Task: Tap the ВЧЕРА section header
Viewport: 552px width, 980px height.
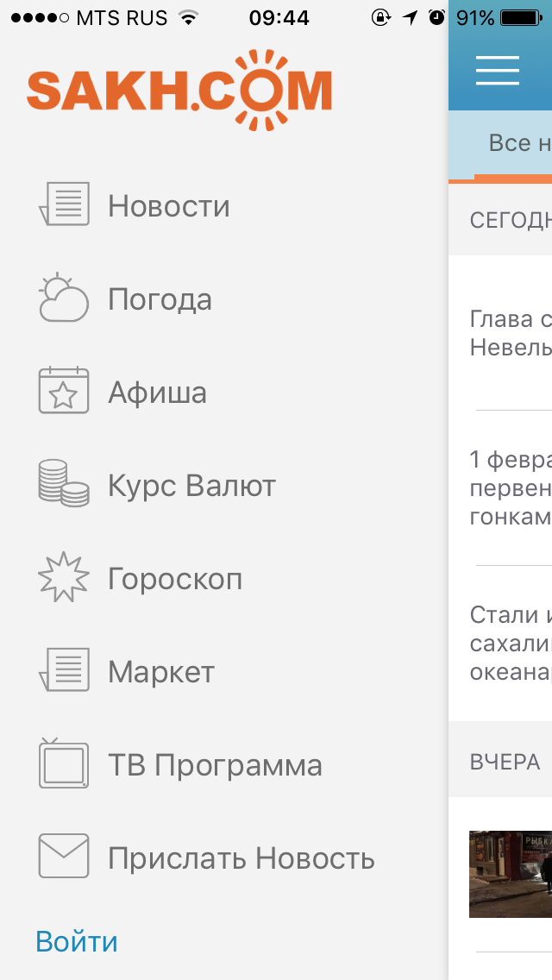Action: (x=505, y=762)
